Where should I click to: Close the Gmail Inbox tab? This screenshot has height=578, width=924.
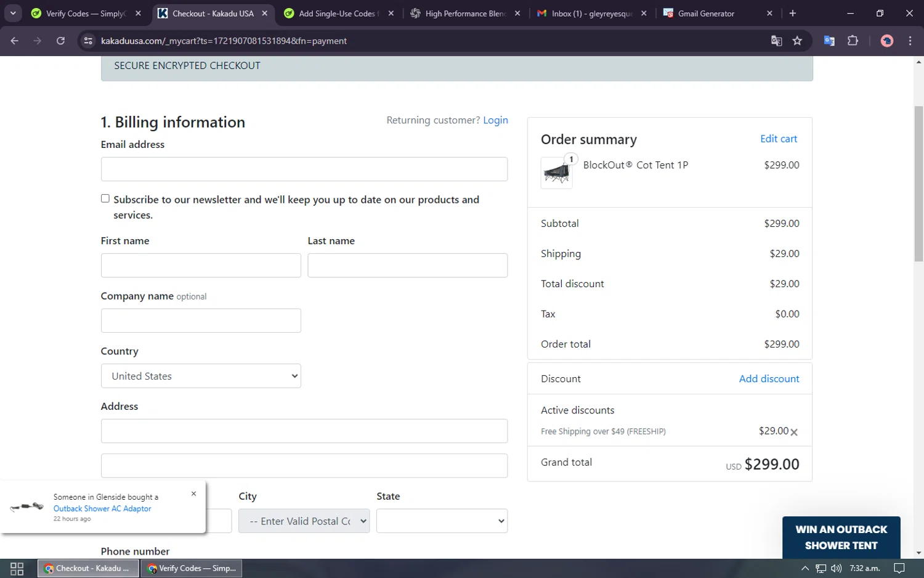(x=643, y=13)
